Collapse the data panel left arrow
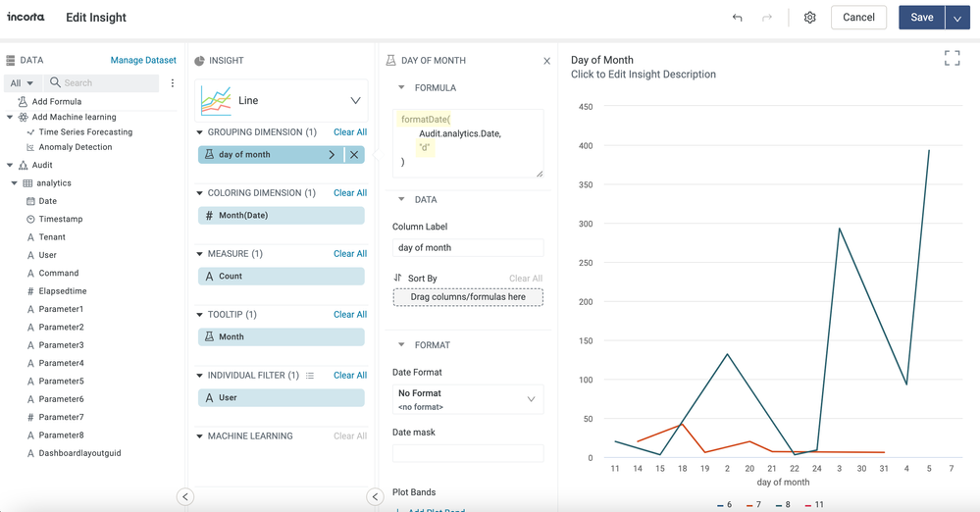Screen dimensions: 980x512 [x=185, y=496]
